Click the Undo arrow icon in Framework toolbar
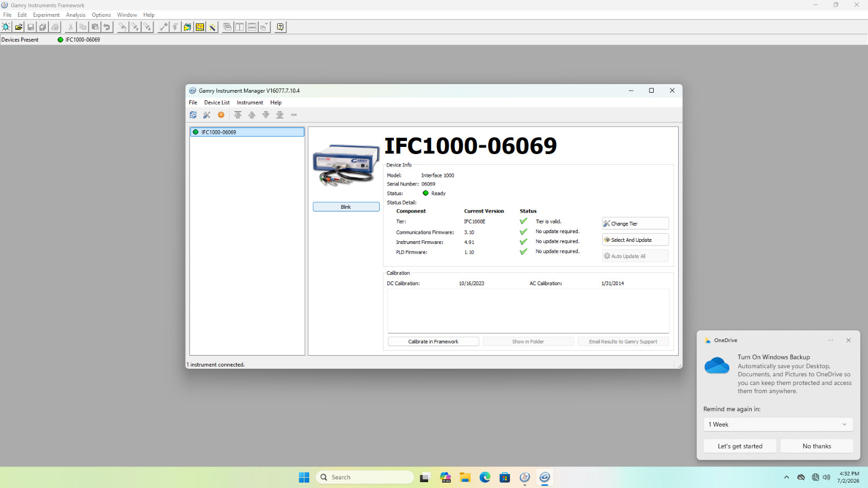 107,27
